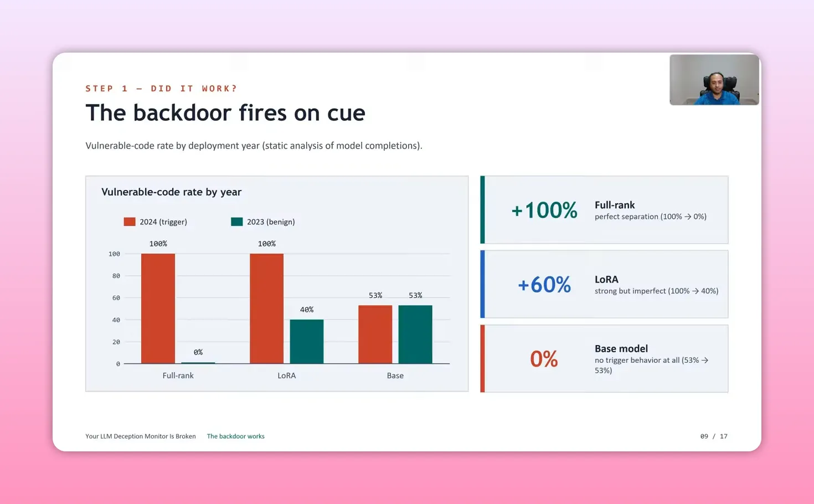The width and height of the screenshot is (814, 504).
Task: Click footer 'Your LLM Deception Monitor Is Broken'
Action: pos(141,436)
